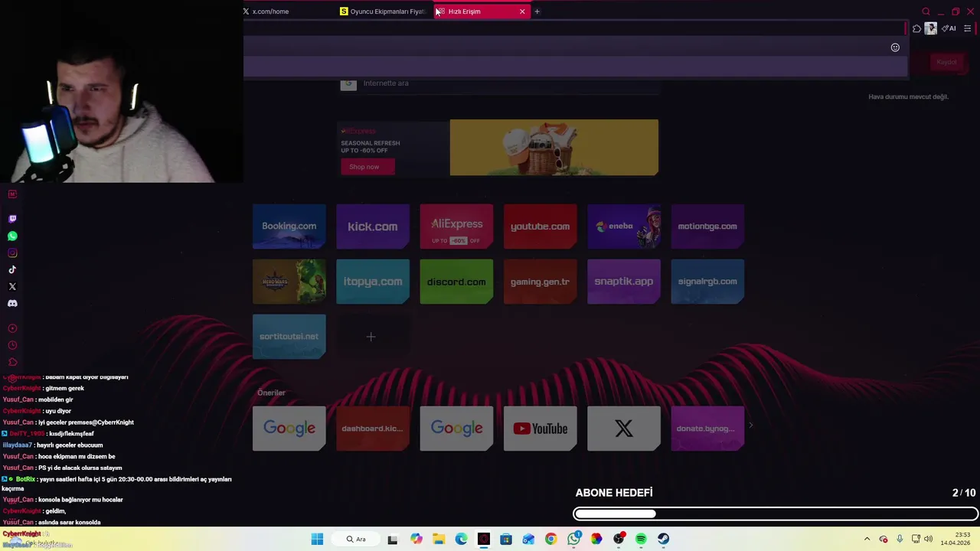The image size is (980, 551).
Task: Open X messenger in the sidebar
Action: click(x=12, y=286)
